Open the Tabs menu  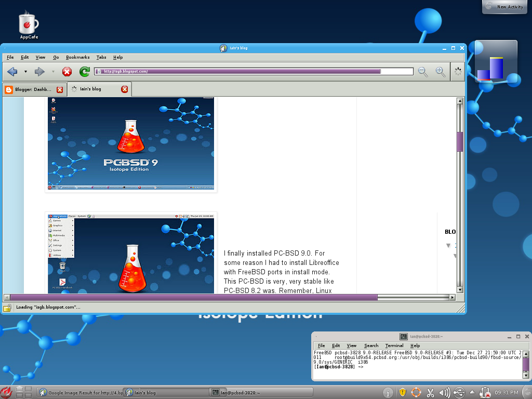point(101,57)
